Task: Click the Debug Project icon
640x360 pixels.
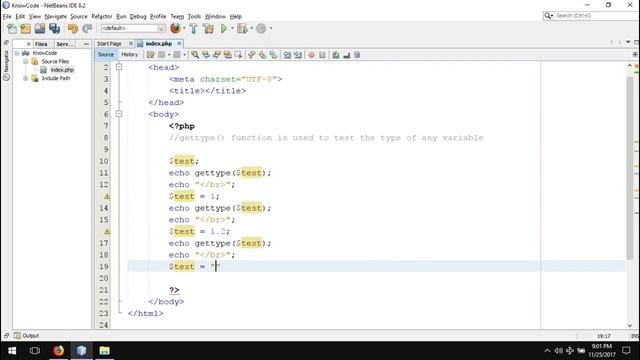Action: tap(242, 29)
